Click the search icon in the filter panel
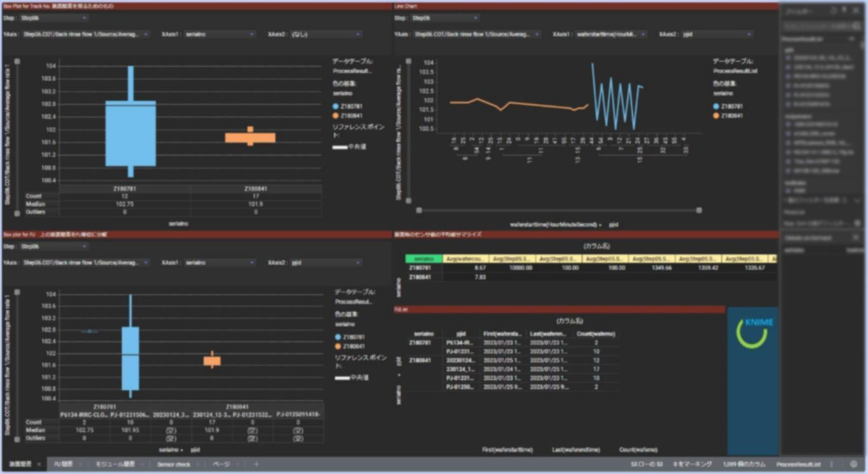 click(857, 26)
